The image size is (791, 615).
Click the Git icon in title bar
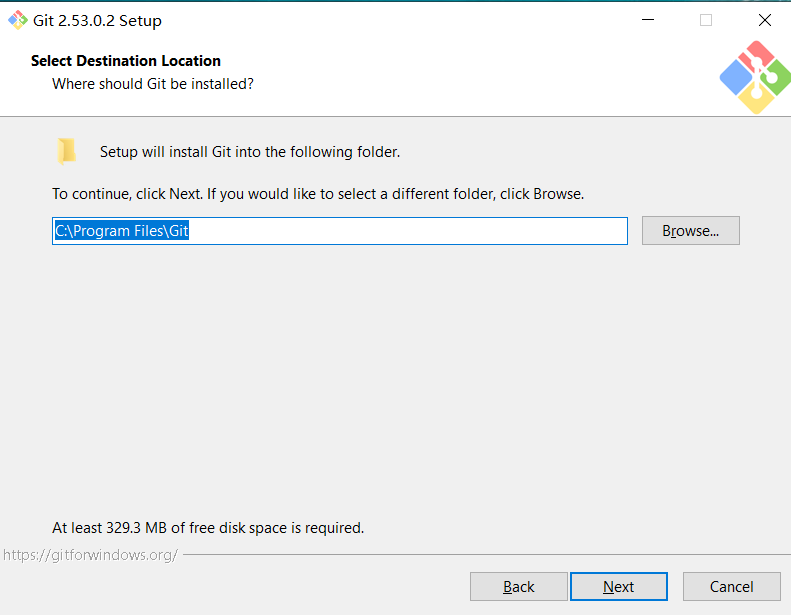coord(17,20)
